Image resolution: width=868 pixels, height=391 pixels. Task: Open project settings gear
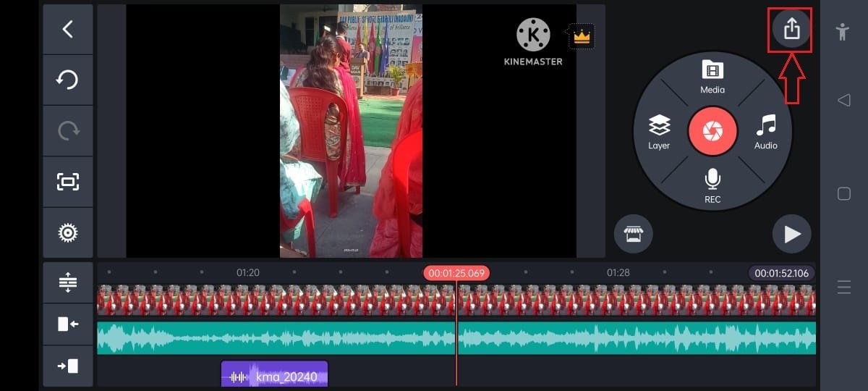(x=68, y=232)
